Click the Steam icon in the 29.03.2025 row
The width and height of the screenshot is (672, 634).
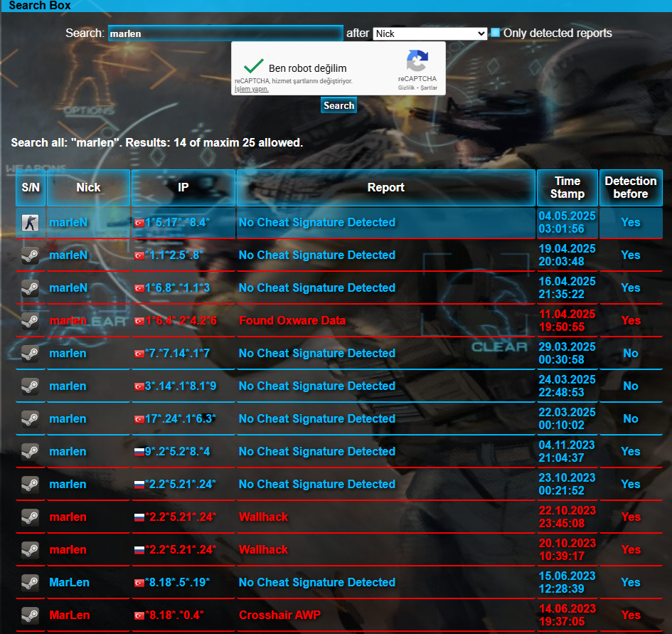coord(31,354)
